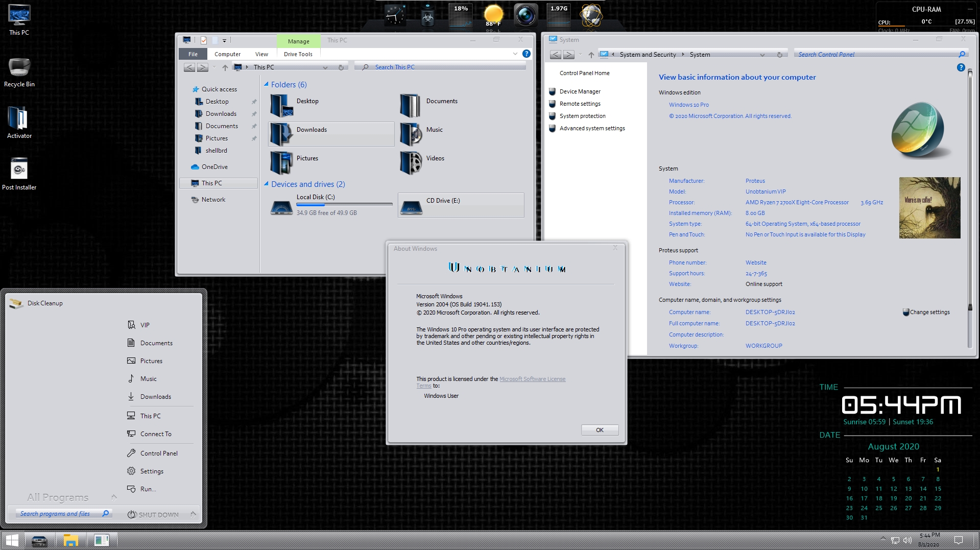
Task: Open the notification center icon
Action: point(959,540)
